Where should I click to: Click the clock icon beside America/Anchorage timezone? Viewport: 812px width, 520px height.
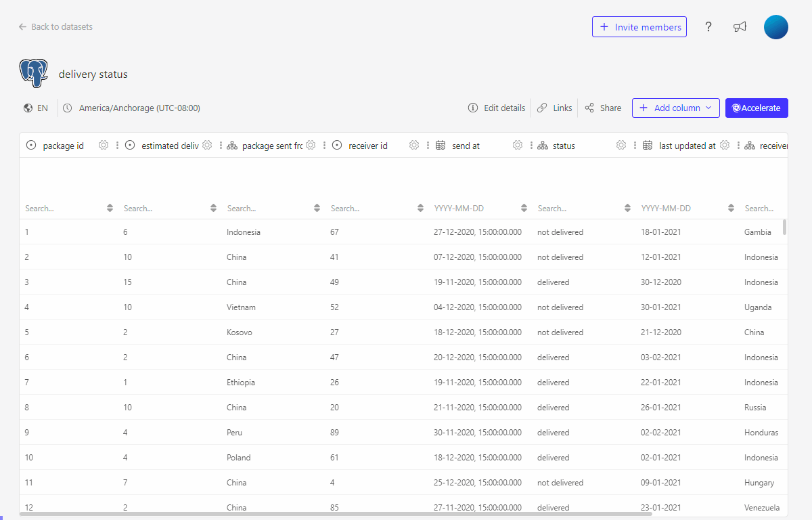pos(67,107)
